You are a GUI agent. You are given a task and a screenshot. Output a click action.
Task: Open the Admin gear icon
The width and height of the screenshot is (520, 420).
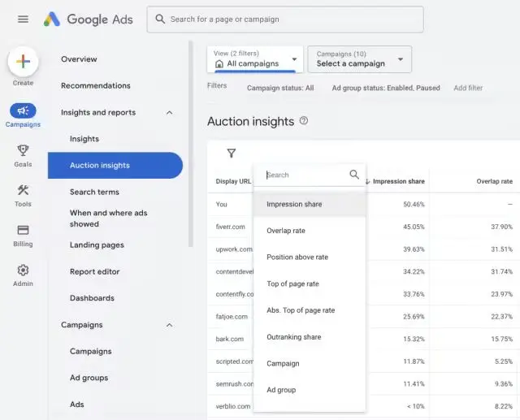[x=23, y=270]
